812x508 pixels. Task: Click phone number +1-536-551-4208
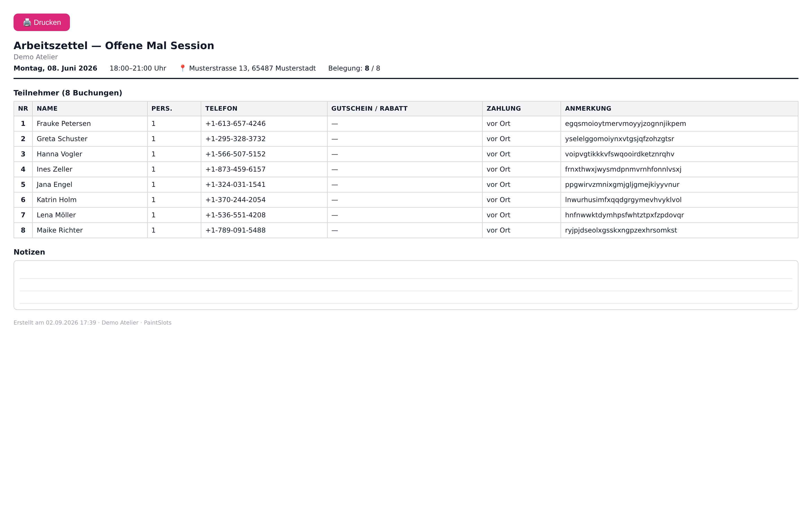[235, 215]
